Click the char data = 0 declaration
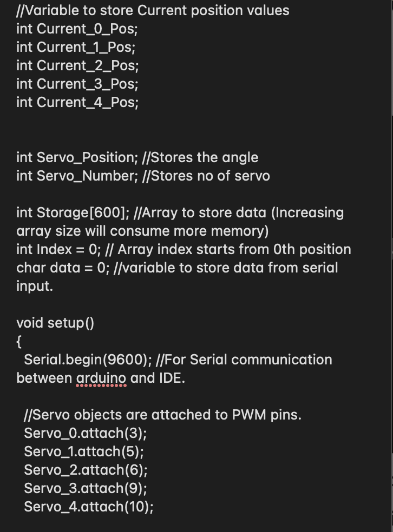Image resolution: width=393 pixels, height=532 pixels. [x=63, y=268]
